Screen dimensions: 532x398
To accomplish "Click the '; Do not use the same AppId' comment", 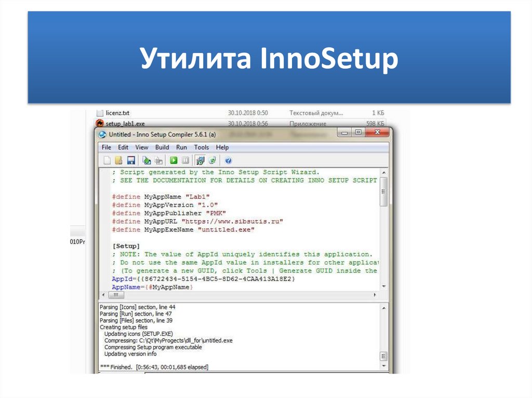I will click(x=245, y=263).
